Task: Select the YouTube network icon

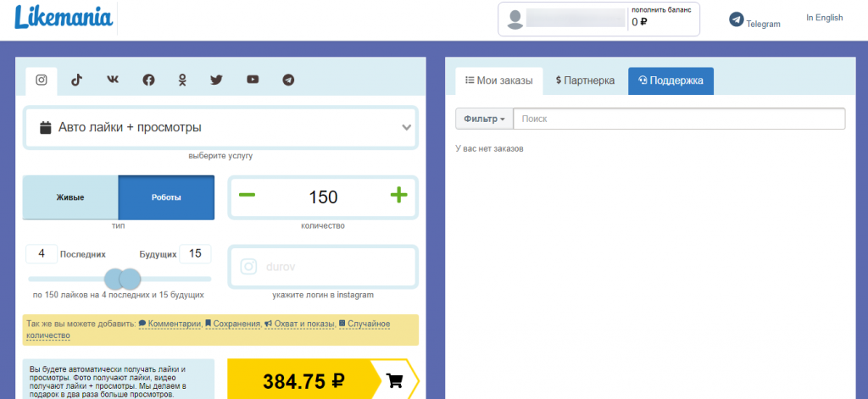Action: [253, 80]
